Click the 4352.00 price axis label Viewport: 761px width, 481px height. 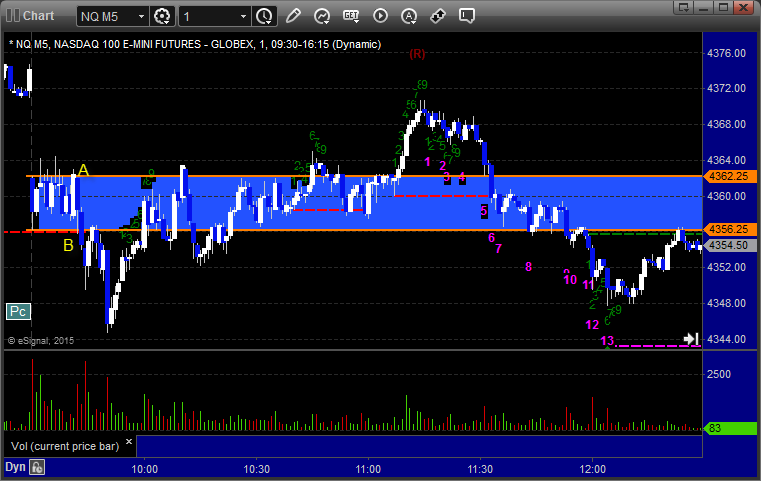click(727, 267)
